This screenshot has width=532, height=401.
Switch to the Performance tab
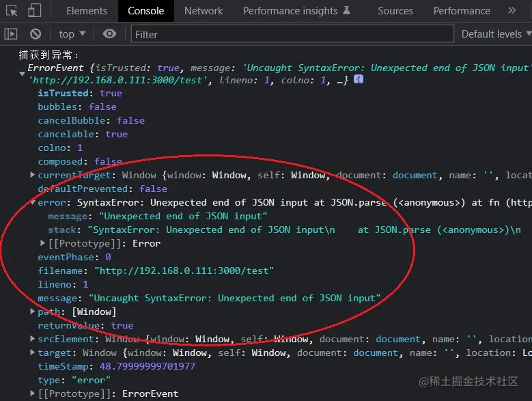click(x=462, y=11)
